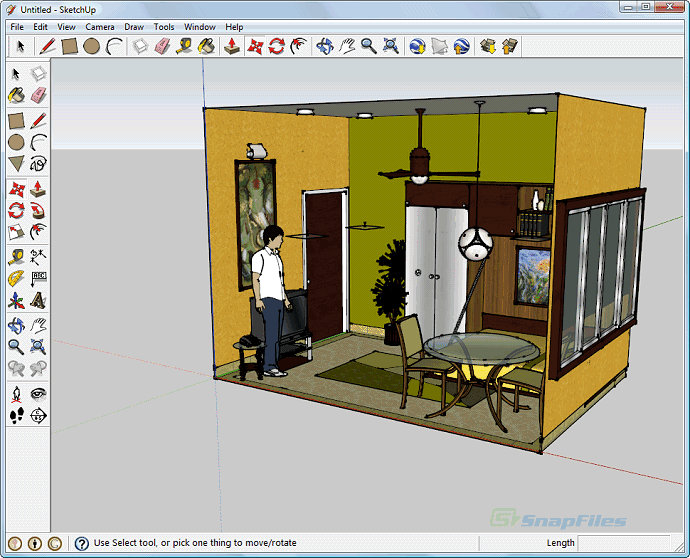Select Eraser in top toolbar
Image resolution: width=690 pixels, height=558 pixels.
(x=162, y=46)
